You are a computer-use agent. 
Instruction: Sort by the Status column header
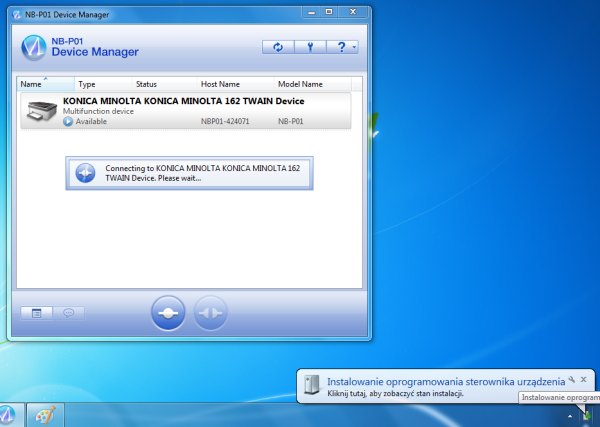(165, 84)
